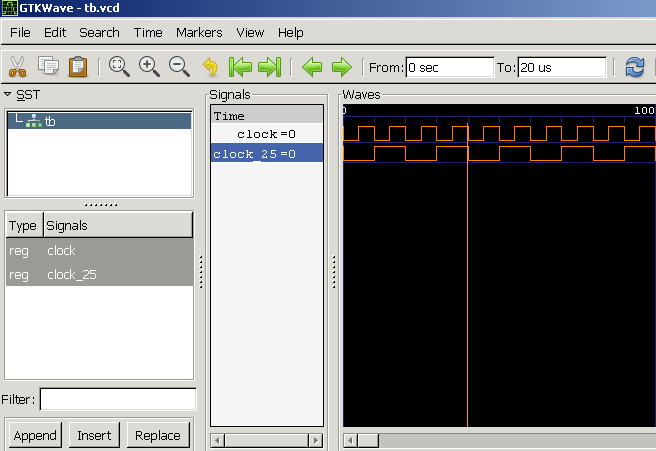Click the clock waveform trace
Viewport: 656px width, 451px height.
(499, 133)
